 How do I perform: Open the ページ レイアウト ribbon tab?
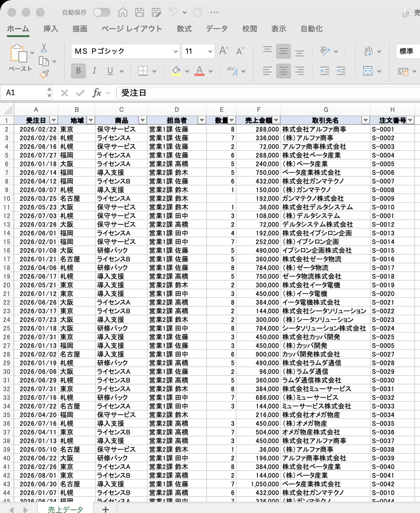click(x=131, y=29)
